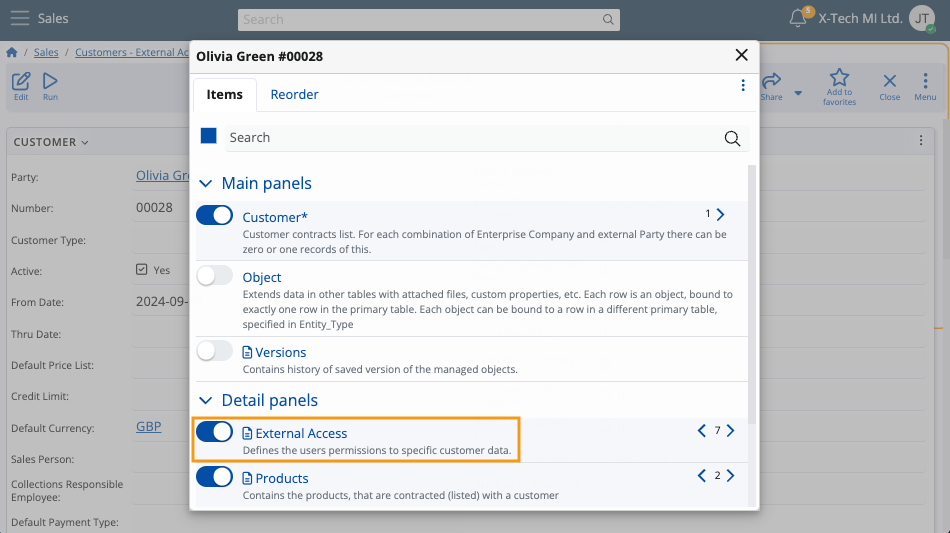Viewport: 950px width, 533px height.
Task: Click the panel search input field
Action: click(470, 138)
